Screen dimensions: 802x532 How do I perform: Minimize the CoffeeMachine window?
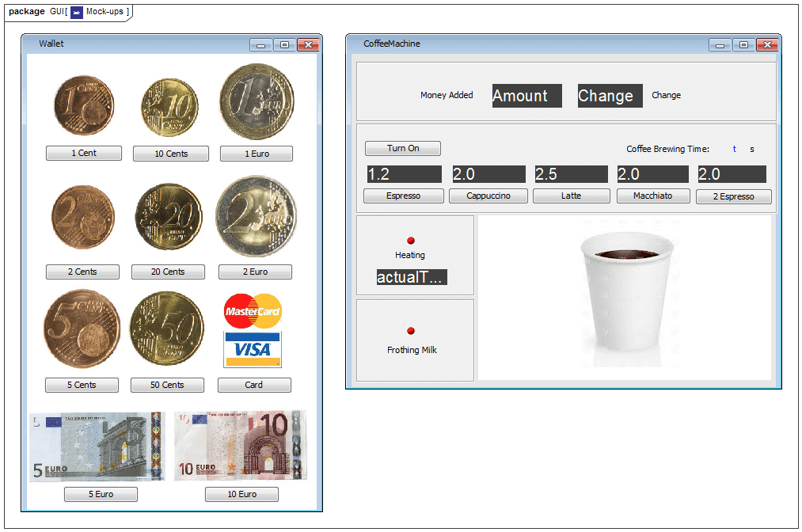720,45
